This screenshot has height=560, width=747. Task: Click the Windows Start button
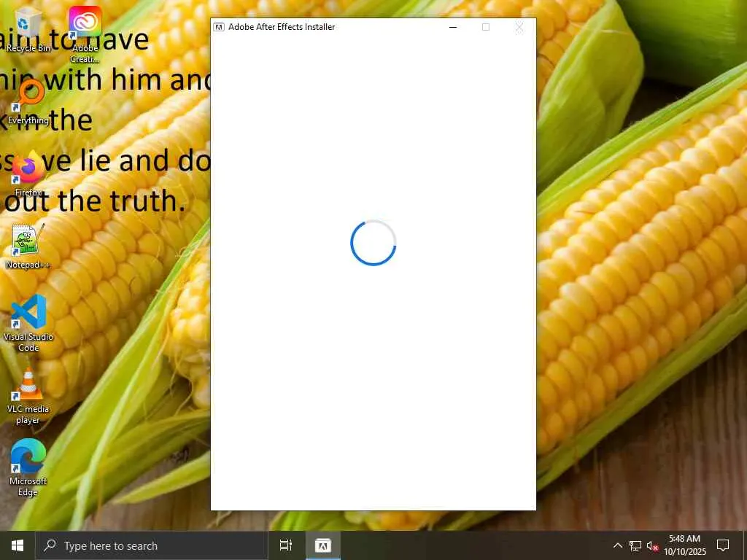18,545
